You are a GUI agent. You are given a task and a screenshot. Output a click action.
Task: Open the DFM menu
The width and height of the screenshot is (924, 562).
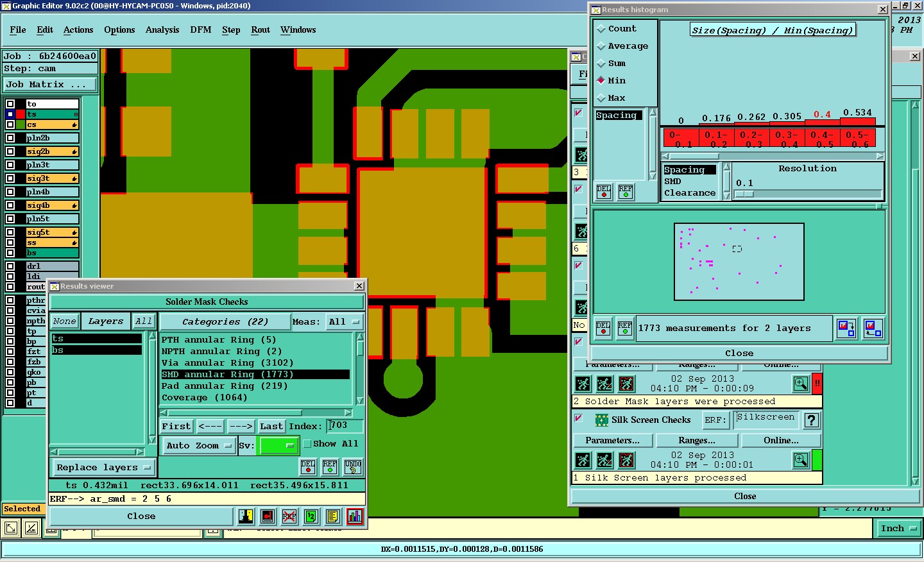[201, 30]
